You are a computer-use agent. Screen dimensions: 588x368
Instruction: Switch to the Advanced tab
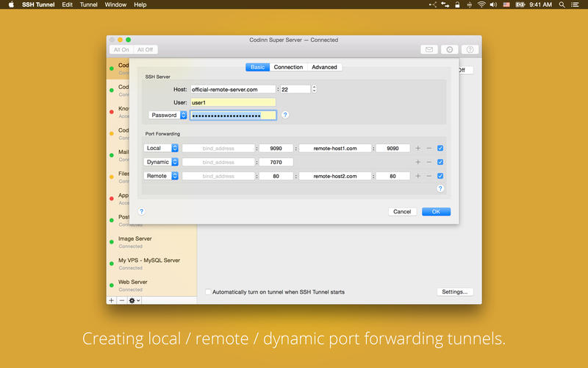coord(324,67)
